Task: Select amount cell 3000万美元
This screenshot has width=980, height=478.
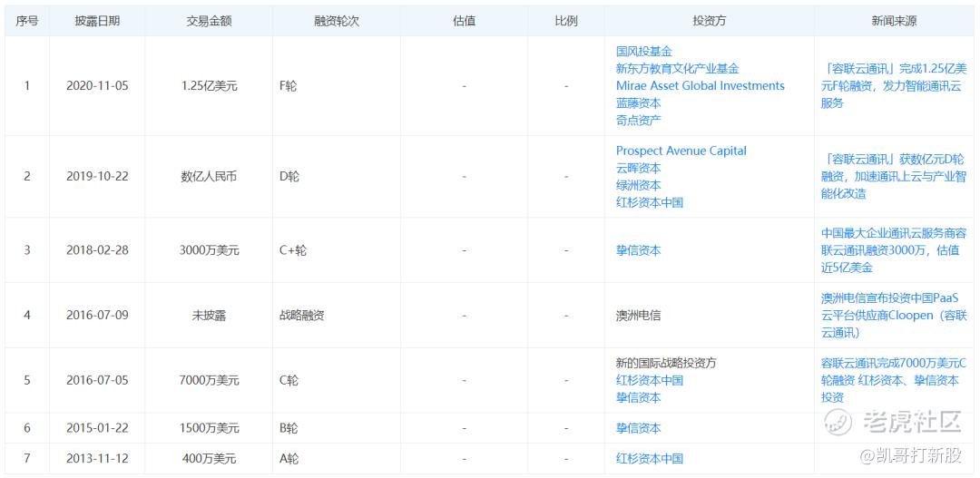Action: pos(210,250)
